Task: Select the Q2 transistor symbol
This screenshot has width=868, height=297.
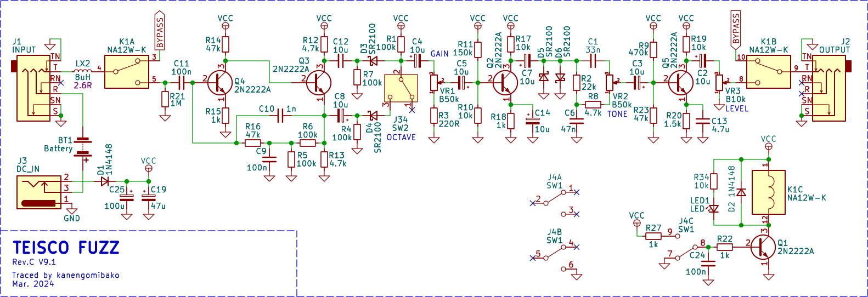Action: click(505, 83)
